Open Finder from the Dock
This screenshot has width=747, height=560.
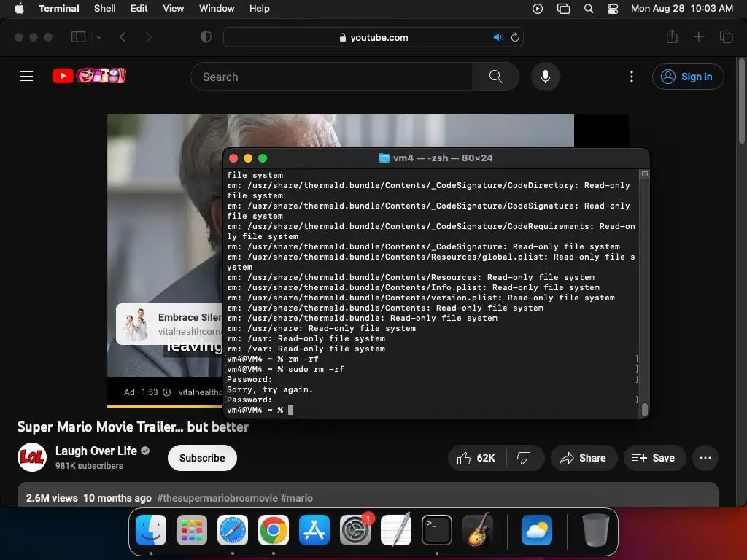click(151, 530)
